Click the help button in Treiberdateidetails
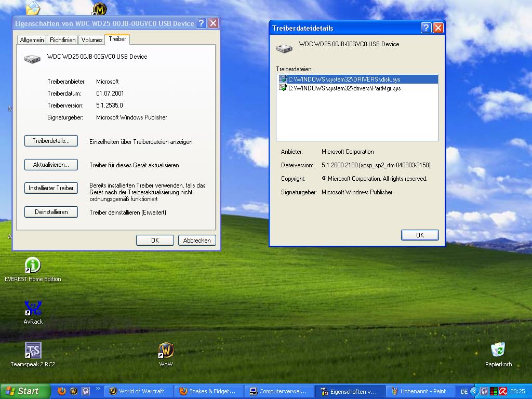 (425, 28)
